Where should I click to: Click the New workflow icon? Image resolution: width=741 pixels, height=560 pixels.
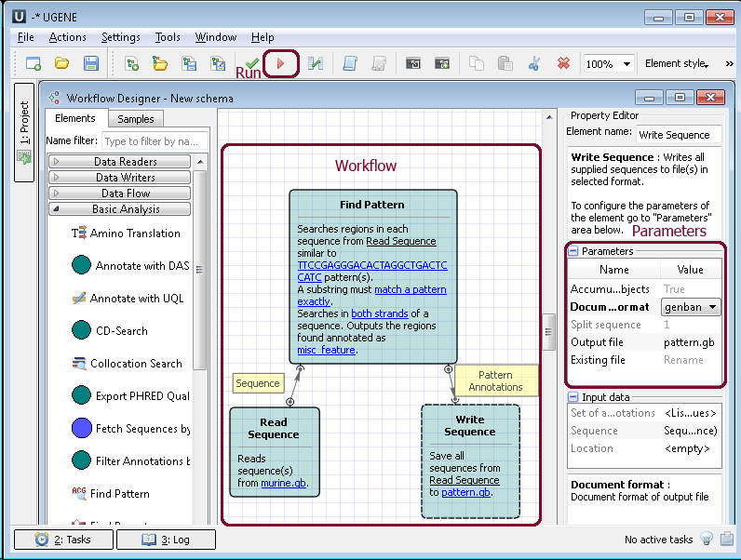132,63
